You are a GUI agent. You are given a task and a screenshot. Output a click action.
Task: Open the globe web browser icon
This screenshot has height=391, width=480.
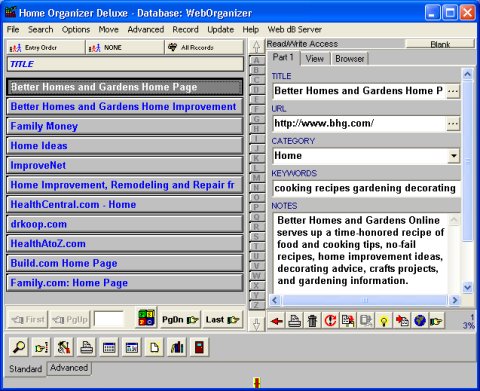[x=420, y=321]
